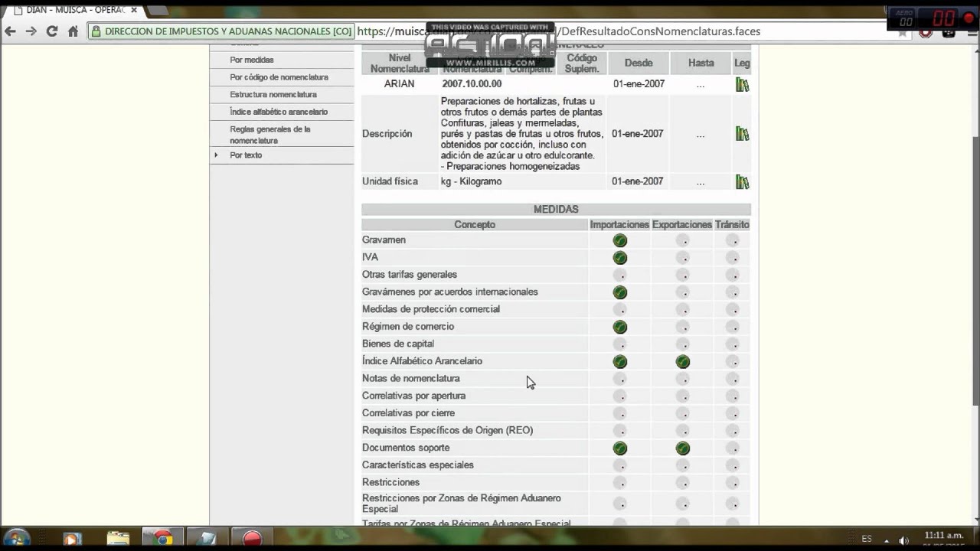Open legislation icon in the Descripción row

[742, 134]
